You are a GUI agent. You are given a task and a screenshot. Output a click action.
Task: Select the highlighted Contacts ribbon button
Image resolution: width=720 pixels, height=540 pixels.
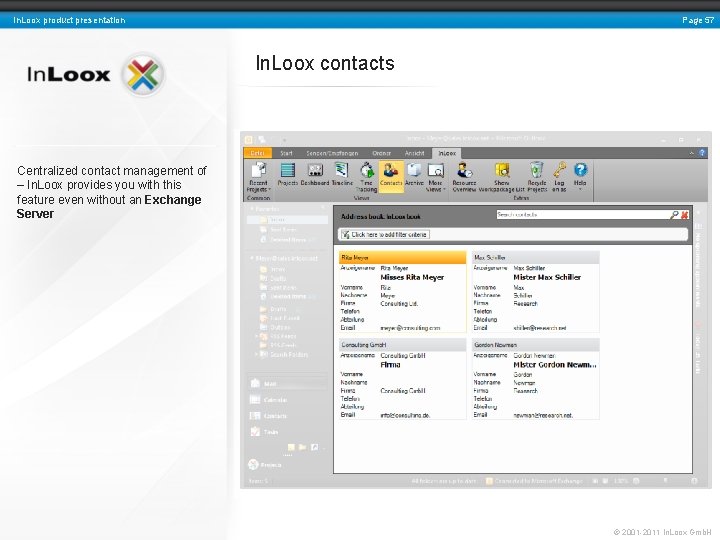coord(391,176)
